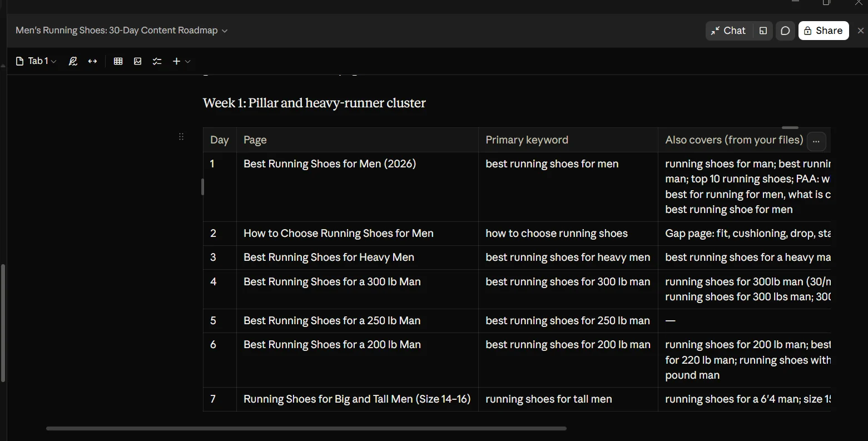This screenshot has height=441, width=868.
Task: Toggle page width with the double-arrow icon
Action: [93, 61]
